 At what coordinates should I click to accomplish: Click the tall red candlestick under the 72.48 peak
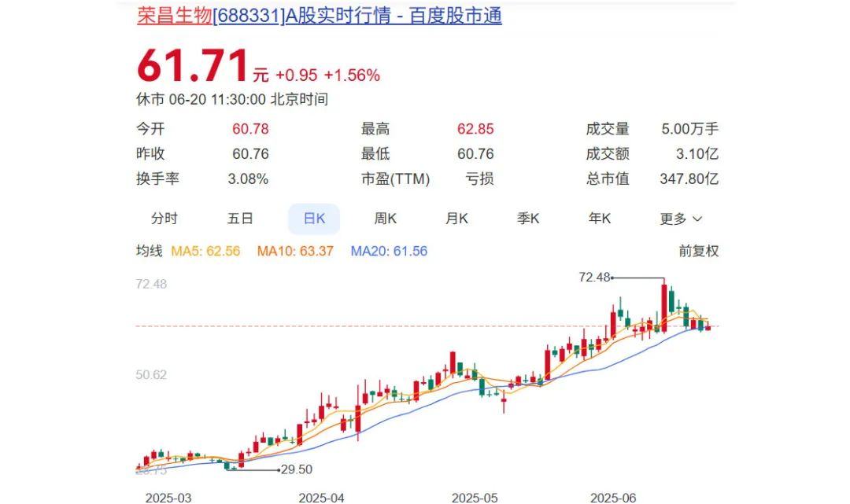point(663,307)
